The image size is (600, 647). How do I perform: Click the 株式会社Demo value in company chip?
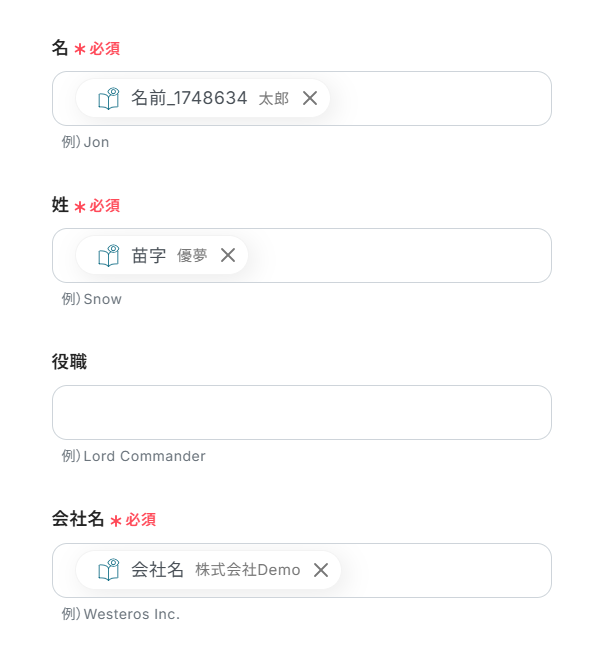pos(247,570)
